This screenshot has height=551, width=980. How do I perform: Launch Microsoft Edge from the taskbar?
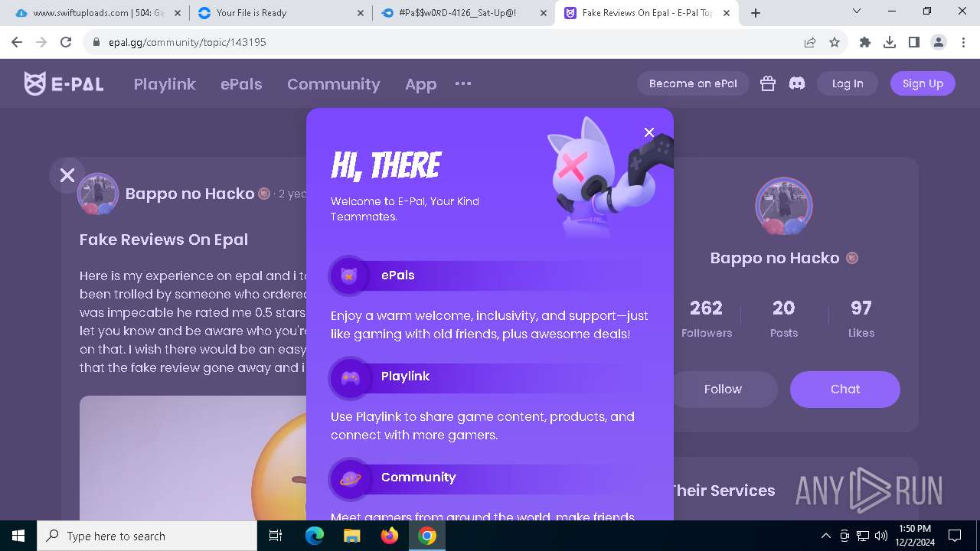tap(315, 536)
